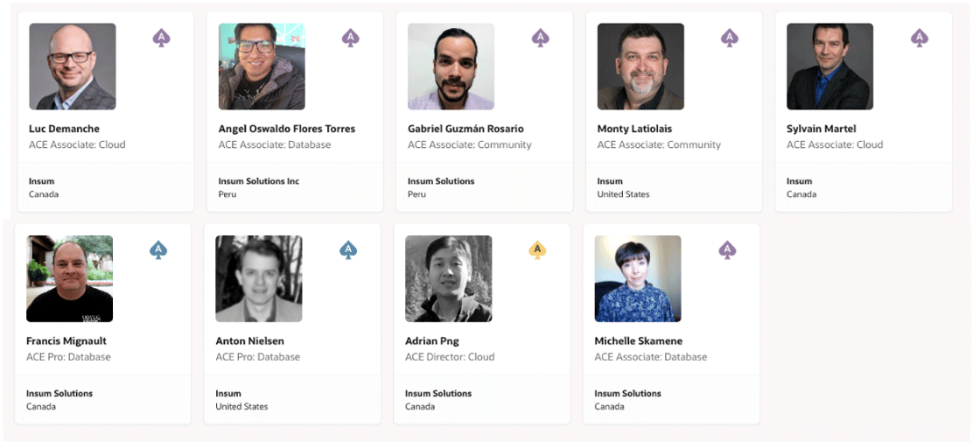The width and height of the screenshot is (980, 442).
Task: Click Michelle Skamene's purple ACE badge
Action: [727, 250]
